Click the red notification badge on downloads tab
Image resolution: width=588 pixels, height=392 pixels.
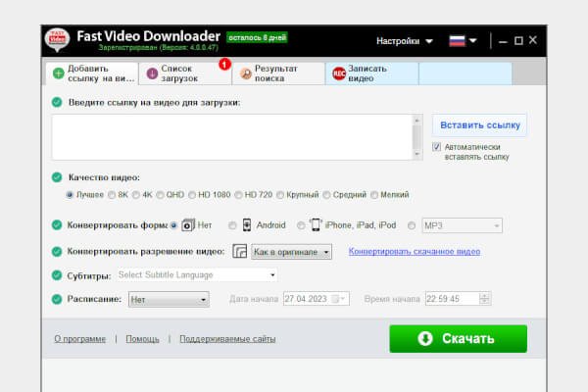[224, 64]
